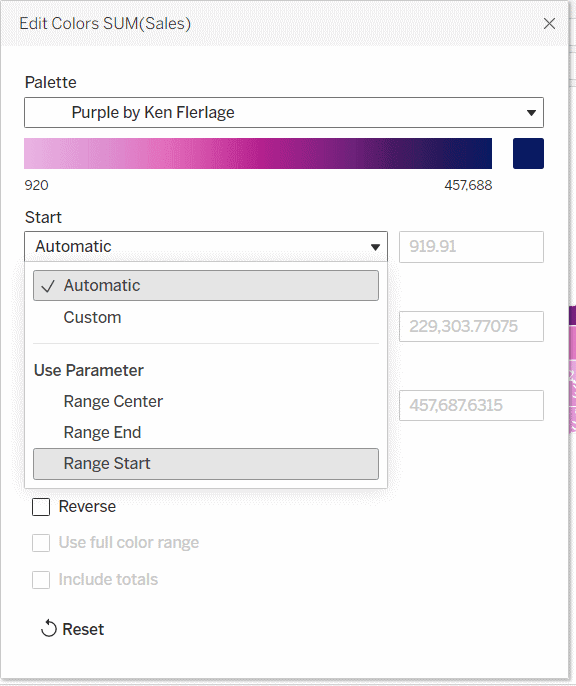
Task: Close the Edit Colors dialog
Action: 549,24
